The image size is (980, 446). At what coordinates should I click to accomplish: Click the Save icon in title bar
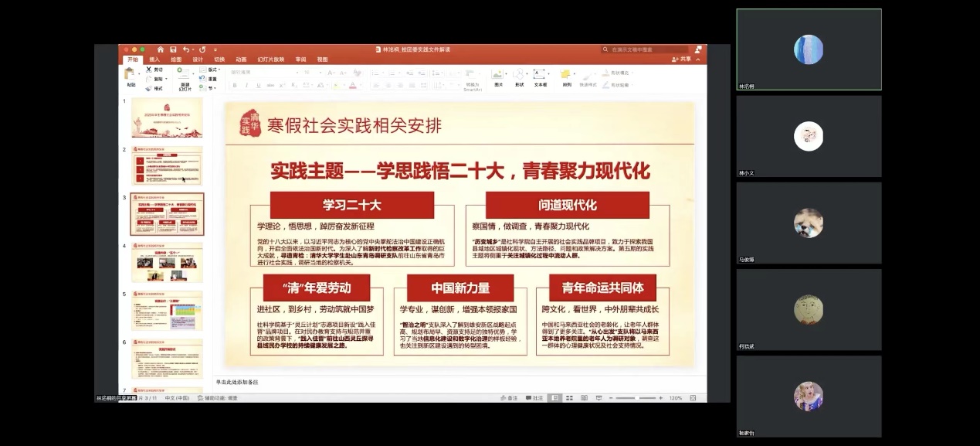(173, 49)
